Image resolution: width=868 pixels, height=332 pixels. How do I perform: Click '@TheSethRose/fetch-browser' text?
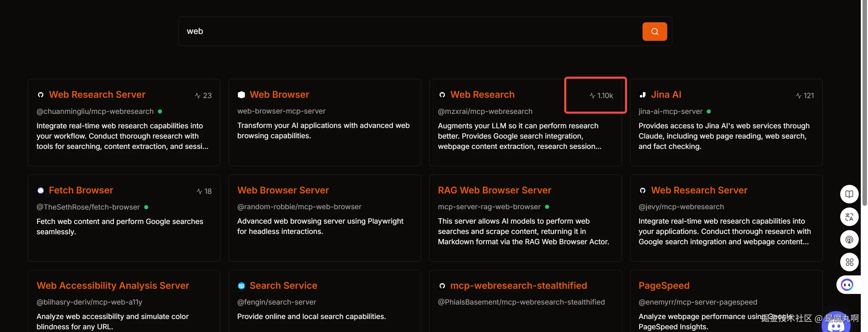(x=88, y=207)
